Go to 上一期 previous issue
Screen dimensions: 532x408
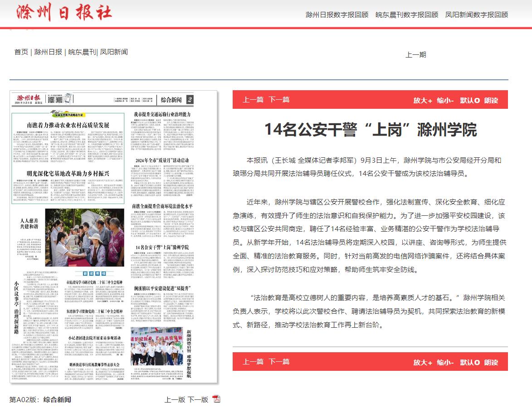tap(415, 54)
